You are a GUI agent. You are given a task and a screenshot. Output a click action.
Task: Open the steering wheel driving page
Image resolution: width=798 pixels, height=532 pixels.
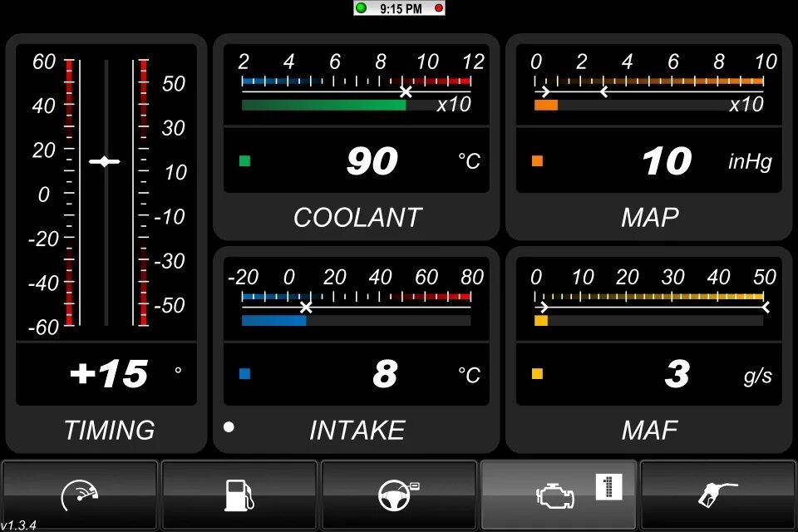tap(399, 495)
